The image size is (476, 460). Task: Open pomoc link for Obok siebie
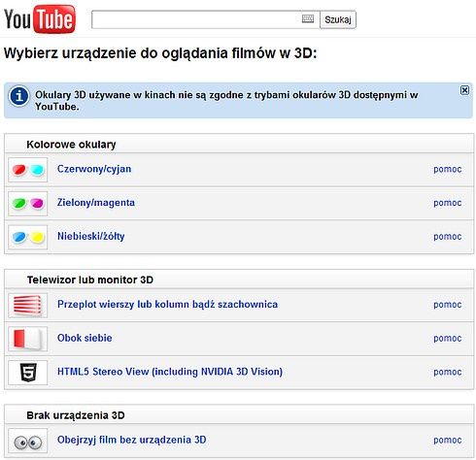448,338
